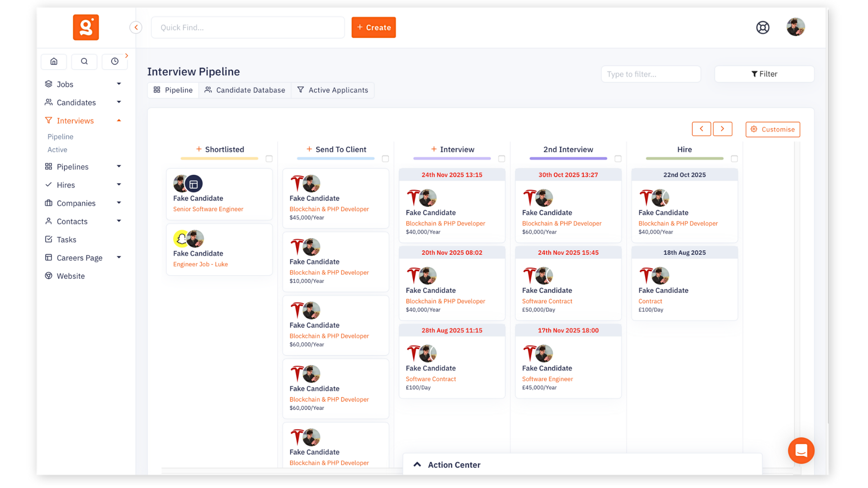Add a candidate to the Shortlisted column
This screenshot has width=868, height=488.
(198, 149)
